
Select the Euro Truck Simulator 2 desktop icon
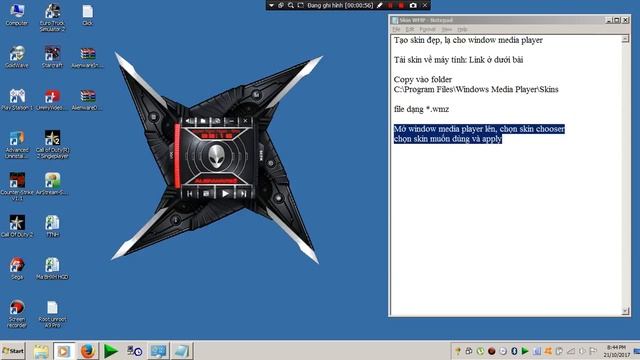pyautogui.click(x=52, y=18)
